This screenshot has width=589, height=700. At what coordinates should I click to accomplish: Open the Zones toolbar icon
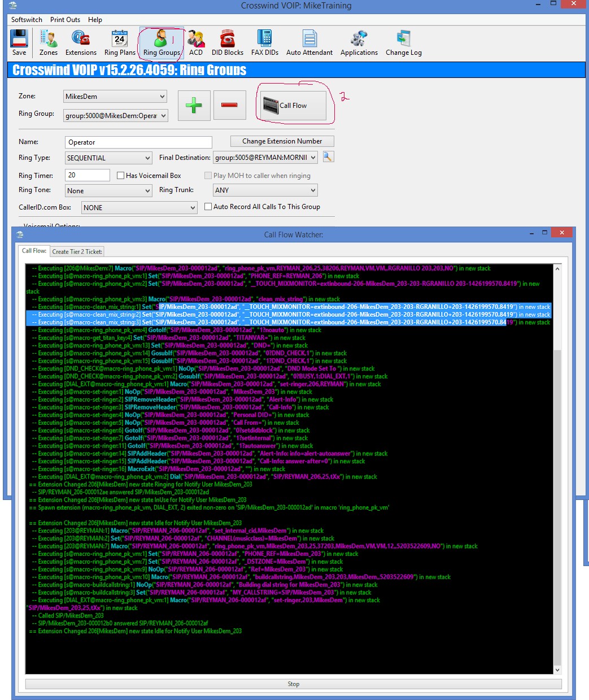pos(49,40)
